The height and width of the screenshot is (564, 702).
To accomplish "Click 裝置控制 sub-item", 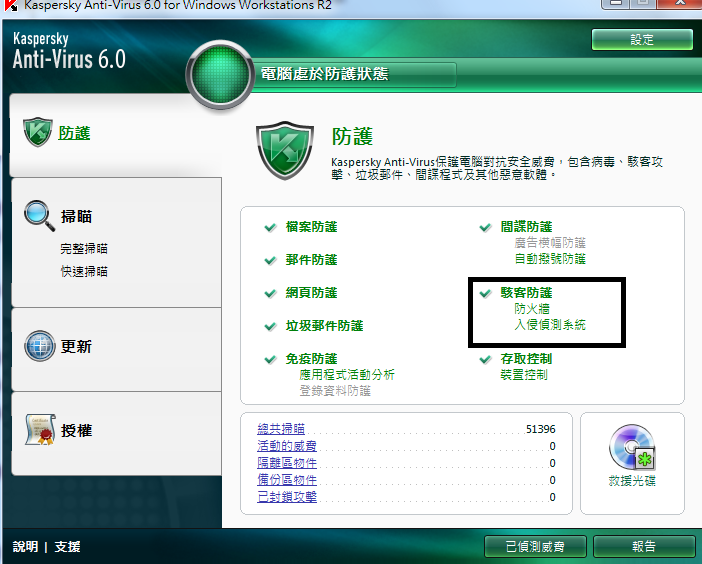I will 524,375.
